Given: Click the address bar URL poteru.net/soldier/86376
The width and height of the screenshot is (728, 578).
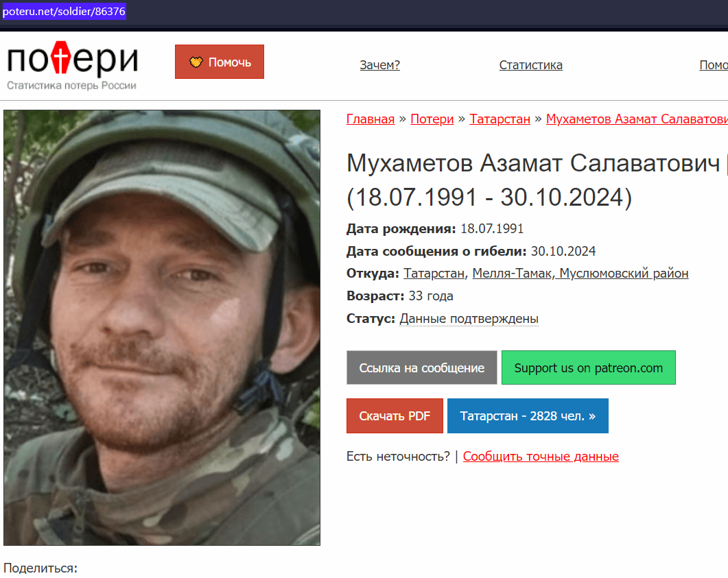Looking at the screenshot, I should click(64, 11).
